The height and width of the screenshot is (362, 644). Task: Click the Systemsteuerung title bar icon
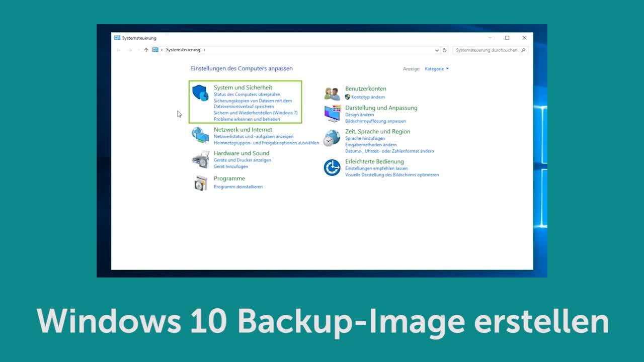[x=117, y=38]
